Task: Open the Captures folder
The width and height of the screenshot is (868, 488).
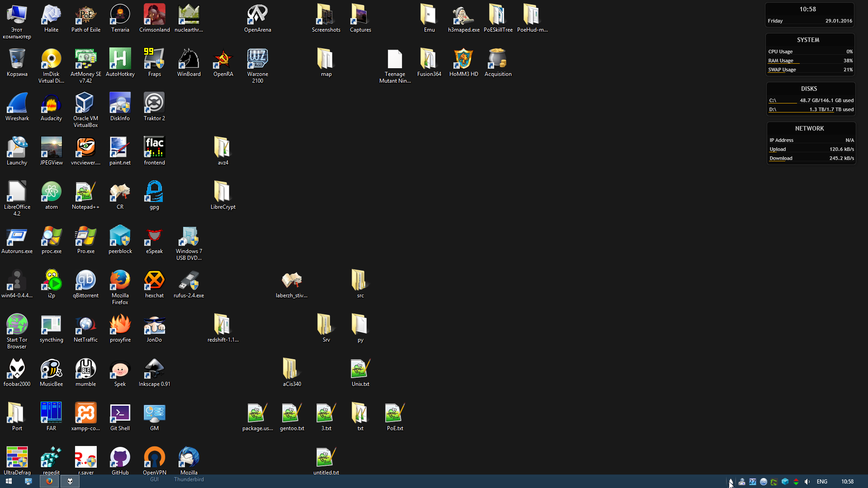Action: (x=361, y=18)
